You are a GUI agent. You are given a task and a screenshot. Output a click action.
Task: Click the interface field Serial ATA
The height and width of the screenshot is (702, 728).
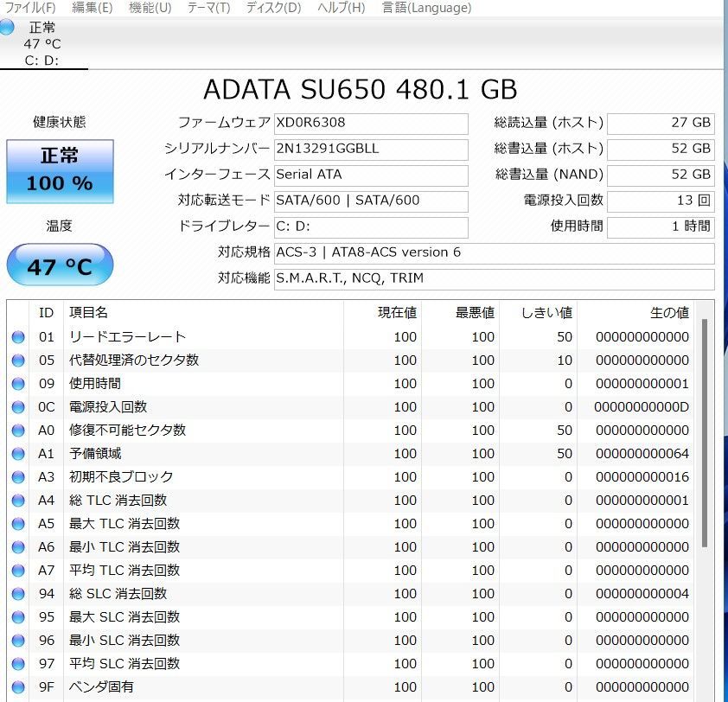pos(371,175)
